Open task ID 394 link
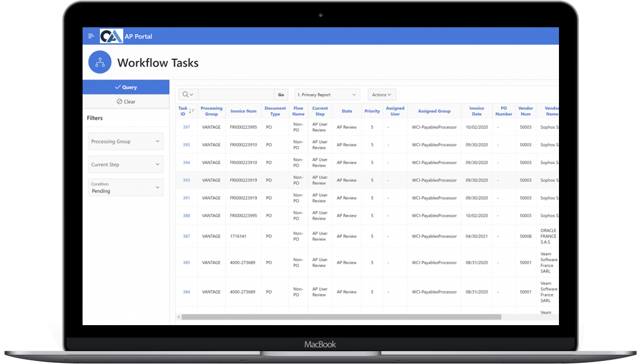Screen dimensions: 641x364 pos(186,162)
